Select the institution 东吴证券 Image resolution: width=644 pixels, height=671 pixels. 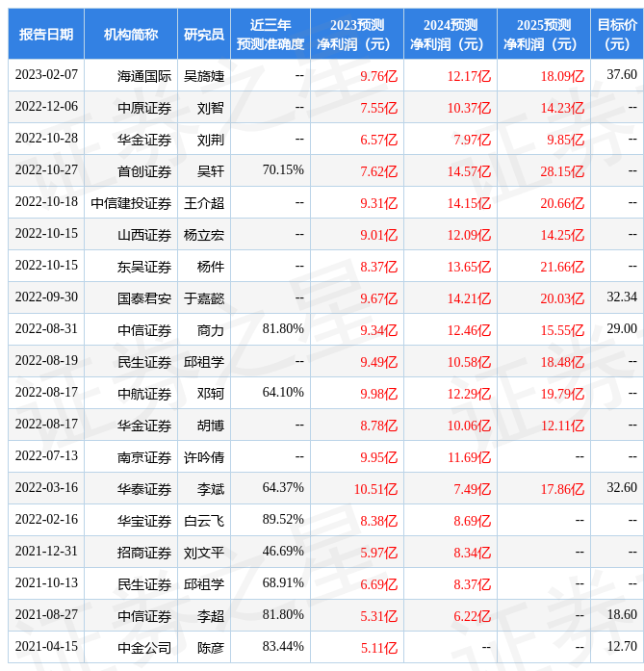[x=144, y=267]
